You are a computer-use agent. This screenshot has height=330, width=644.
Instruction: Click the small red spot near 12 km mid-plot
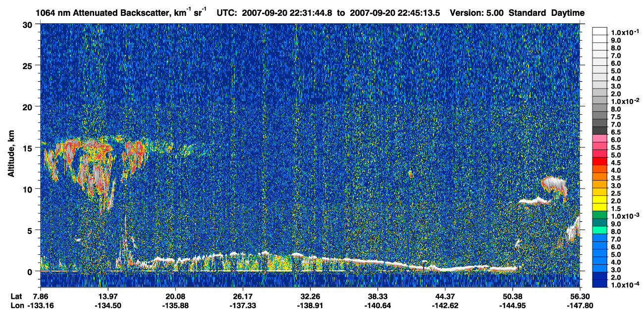pos(410,174)
